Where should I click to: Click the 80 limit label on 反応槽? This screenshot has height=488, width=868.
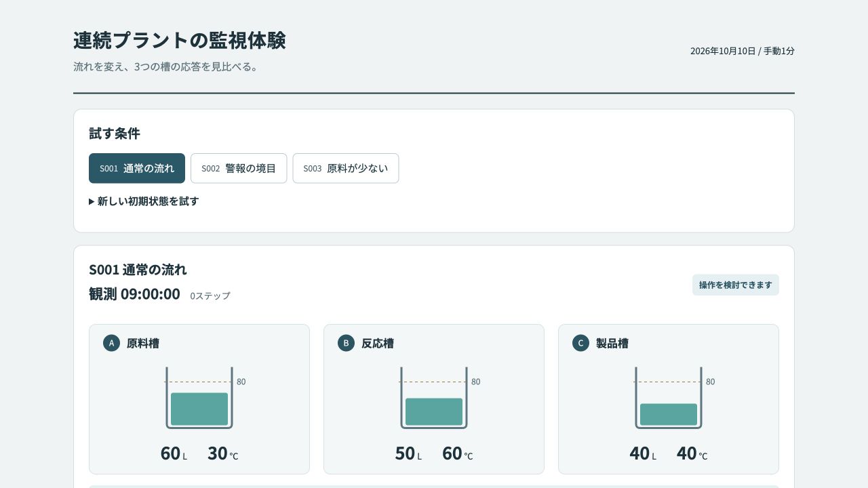pyautogui.click(x=476, y=382)
